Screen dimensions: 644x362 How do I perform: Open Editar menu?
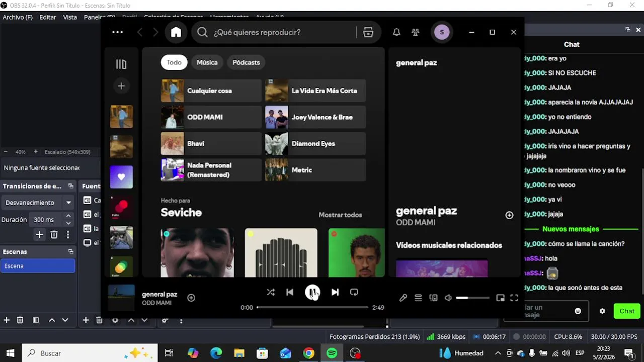click(x=48, y=17)
